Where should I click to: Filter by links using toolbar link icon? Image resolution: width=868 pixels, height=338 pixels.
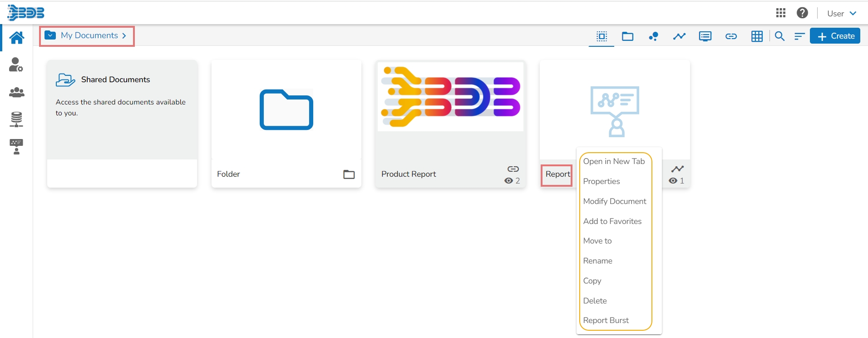[731, 36]
